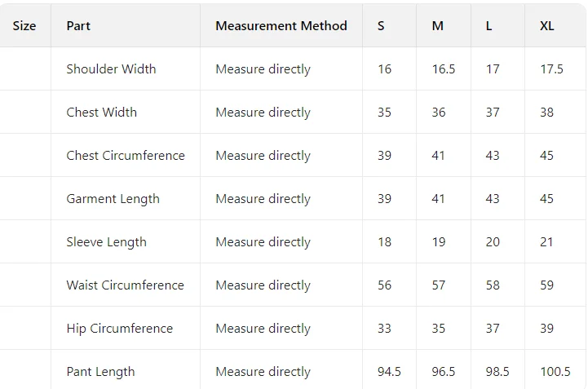Click the XL size column header

coord(547,26)
